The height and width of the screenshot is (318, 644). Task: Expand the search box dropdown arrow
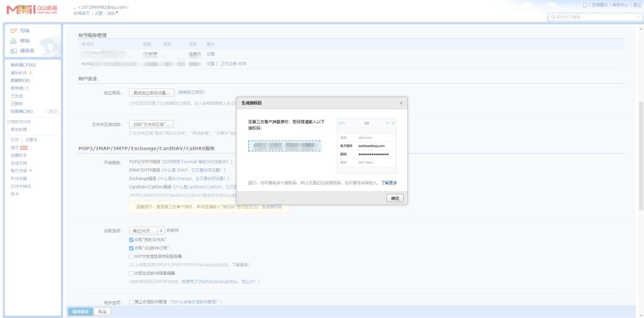[638, 17]
